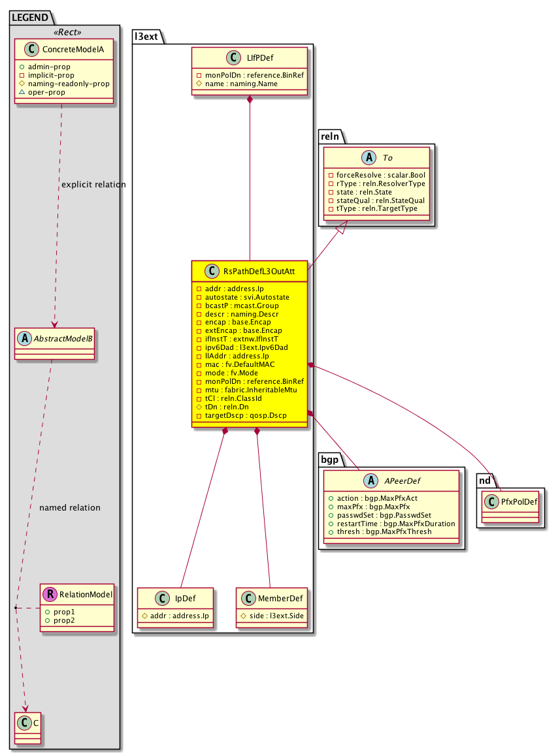Select the pink R icon of RelationModel
Screen dimensions: 558x756
click(49, 595)
